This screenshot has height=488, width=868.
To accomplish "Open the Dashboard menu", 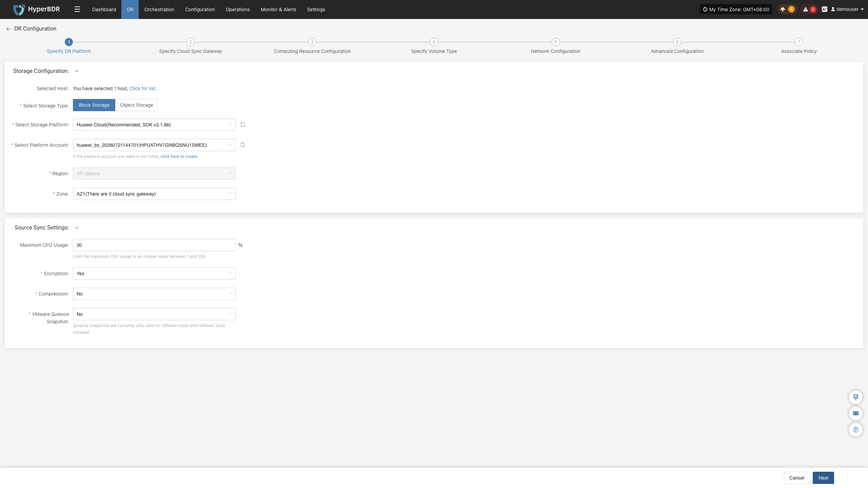I will [104, 9].
